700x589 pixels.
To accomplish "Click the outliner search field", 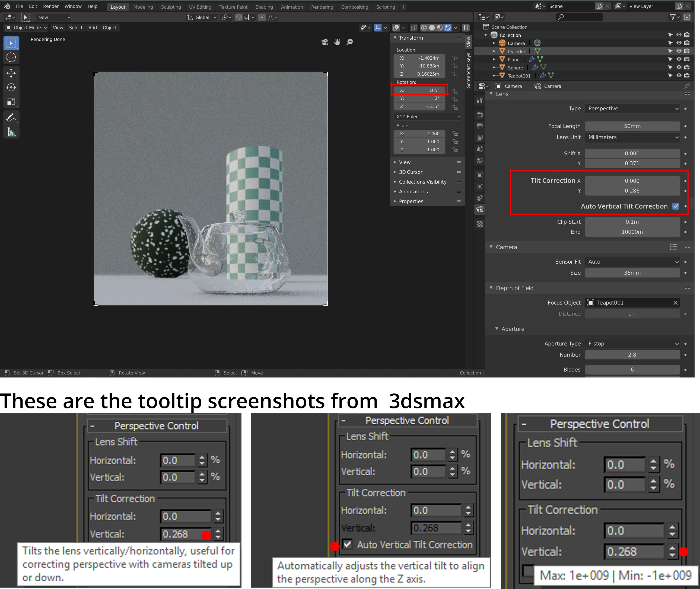I will [x=579, y=17].
